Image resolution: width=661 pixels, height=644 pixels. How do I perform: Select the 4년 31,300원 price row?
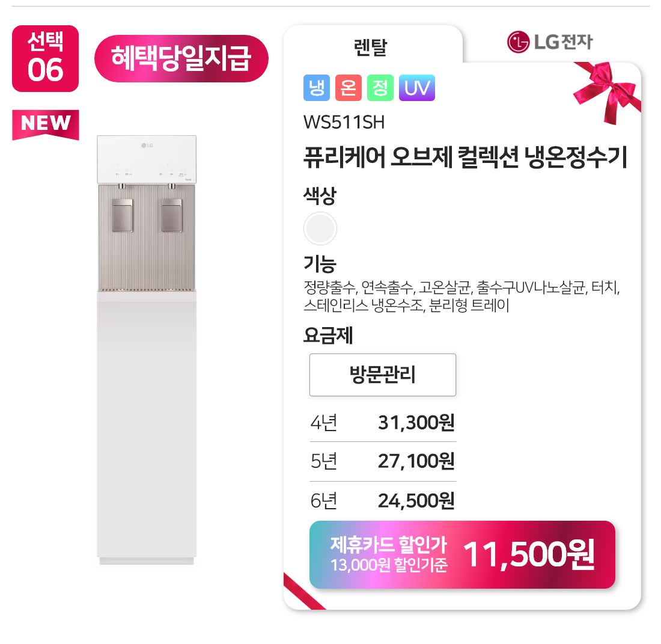click(383, 423)
